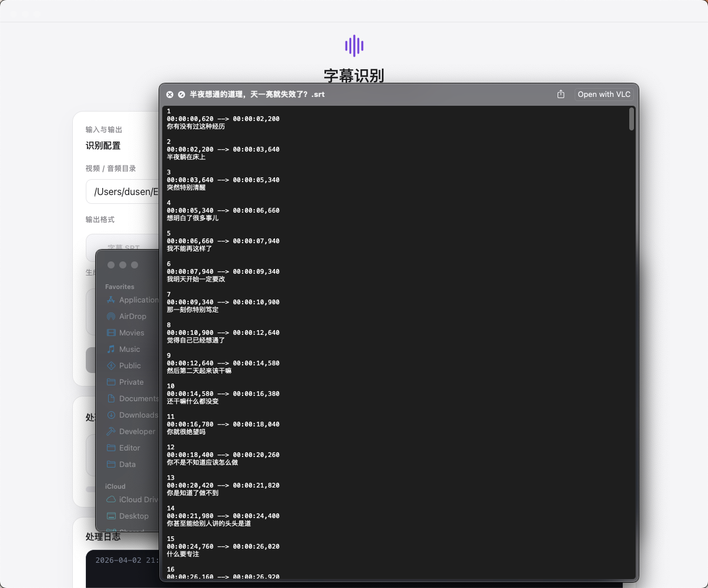Click subtitle line 想明白了很多事儿
Image resolution: width=708 pixels, height=588 pixels.
point(193,218)
